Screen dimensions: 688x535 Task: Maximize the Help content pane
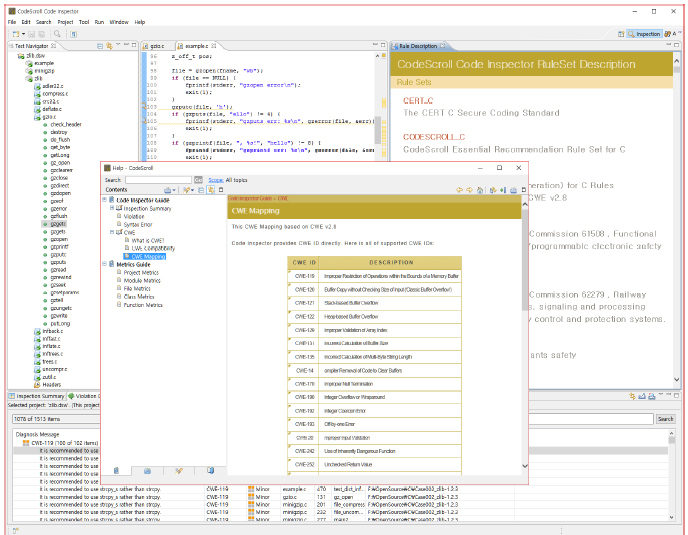(523, 190)
